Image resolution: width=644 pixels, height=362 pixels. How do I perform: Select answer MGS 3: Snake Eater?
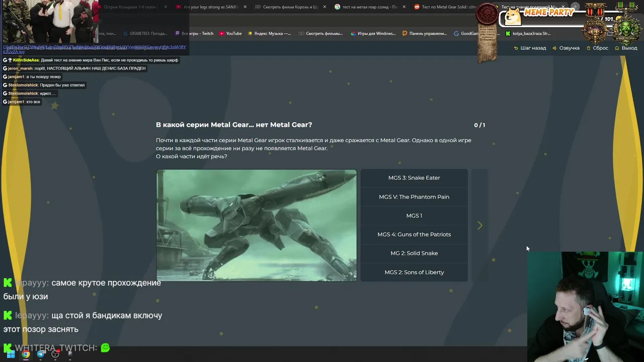(x=414, y=178)
